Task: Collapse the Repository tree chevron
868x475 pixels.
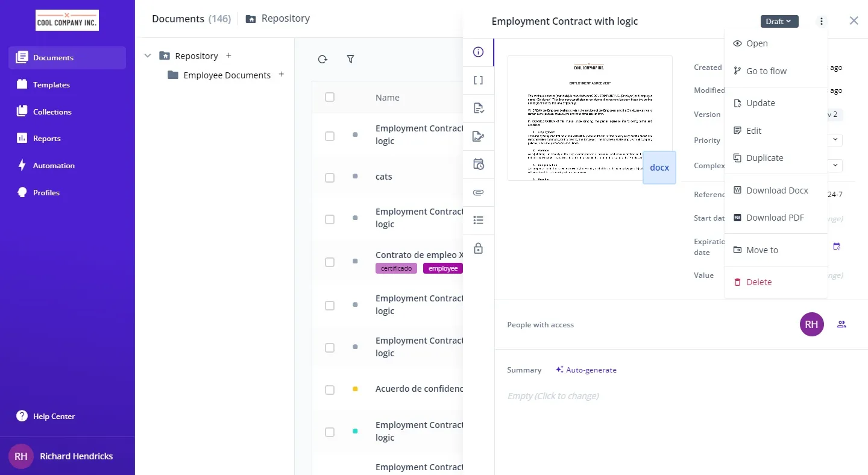Action: point(148,56)
